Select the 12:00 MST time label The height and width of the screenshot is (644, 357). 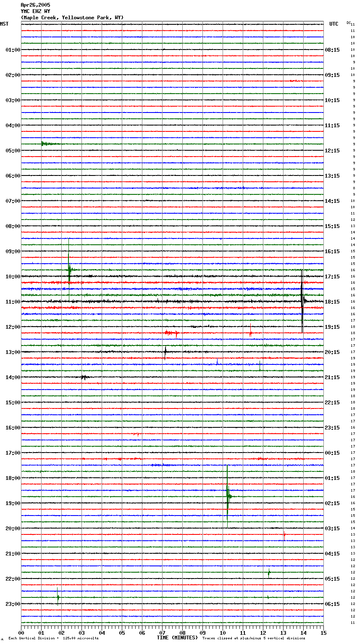tap(13, 327)
